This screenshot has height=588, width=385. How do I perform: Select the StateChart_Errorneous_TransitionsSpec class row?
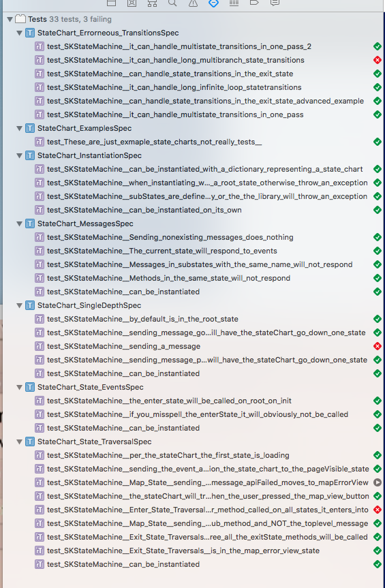(192, 33)
